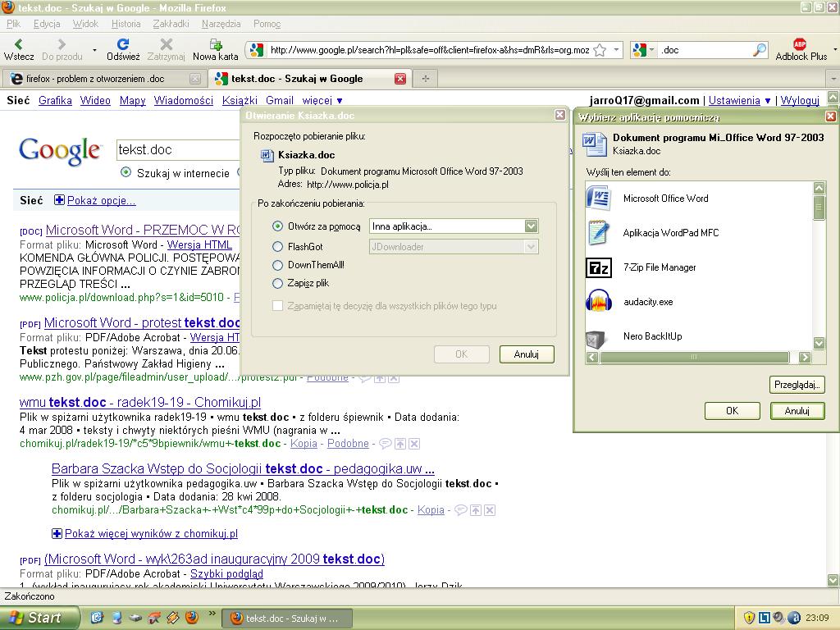Open the address bar history dropdown arrow
This screenshot has height=630, width=840.
click(616, 50)
